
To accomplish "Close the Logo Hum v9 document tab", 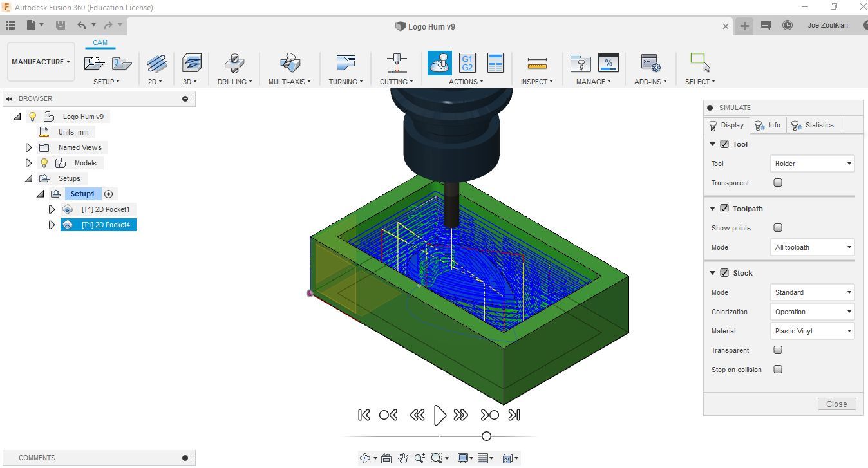I will click(x=726, y=26).
